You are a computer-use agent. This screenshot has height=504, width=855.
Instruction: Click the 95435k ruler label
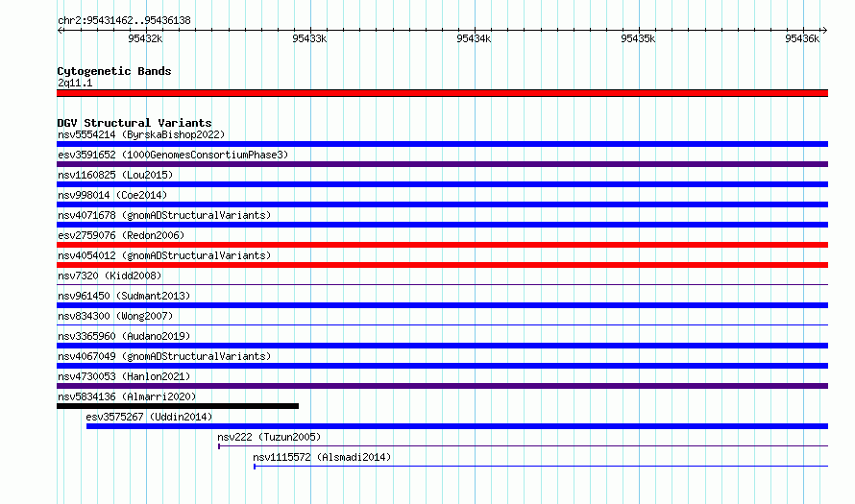click(x=638, y=38)
